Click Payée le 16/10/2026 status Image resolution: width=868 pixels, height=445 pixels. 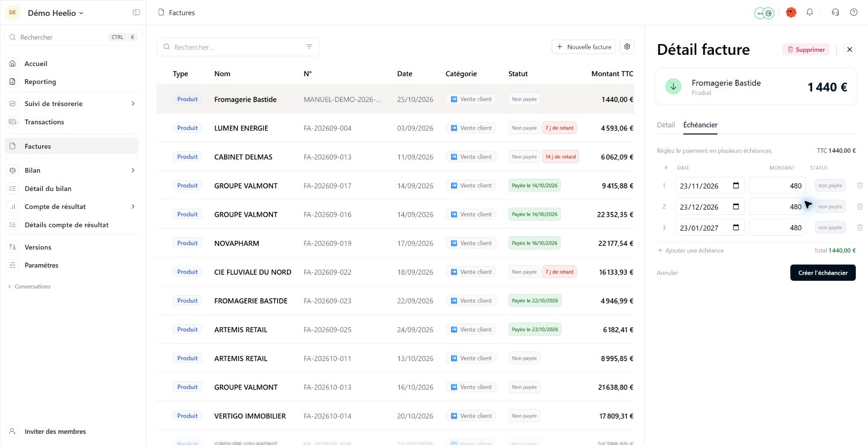coord(534,243)
